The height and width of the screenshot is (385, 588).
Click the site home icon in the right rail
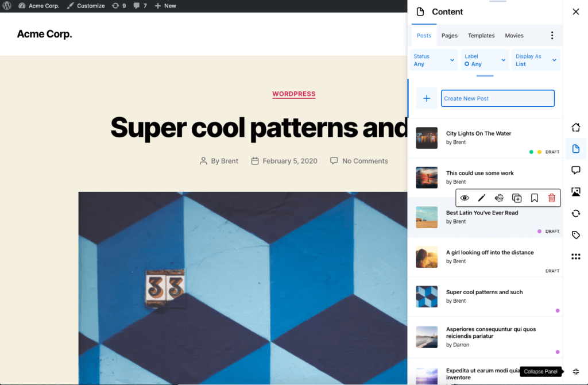click(576, 127)
